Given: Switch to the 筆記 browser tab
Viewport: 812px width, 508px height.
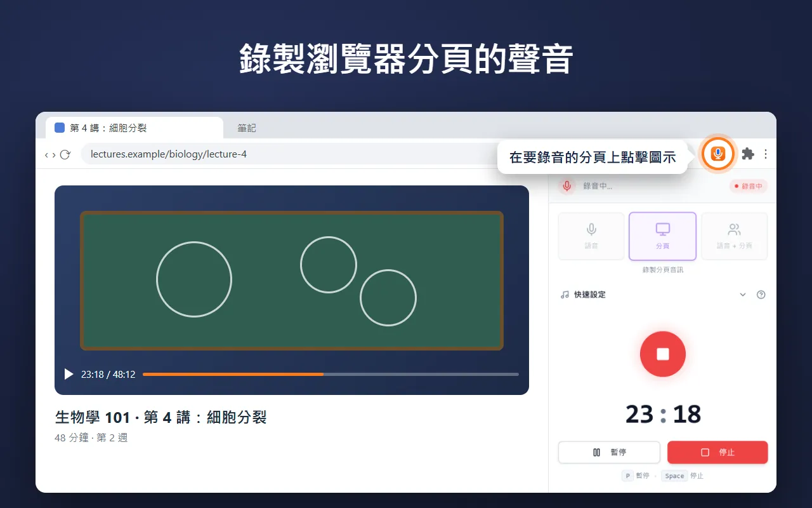Looking at the screenshot, I should [247, 128].
